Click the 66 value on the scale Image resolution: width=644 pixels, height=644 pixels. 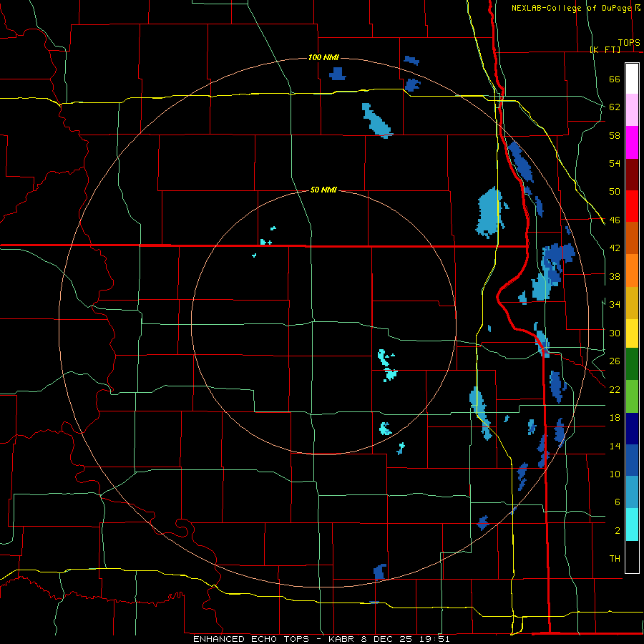coord(615,79)
